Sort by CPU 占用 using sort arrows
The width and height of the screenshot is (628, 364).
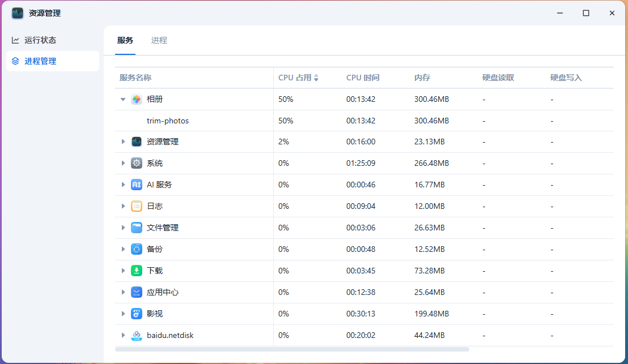pos(316,78)
